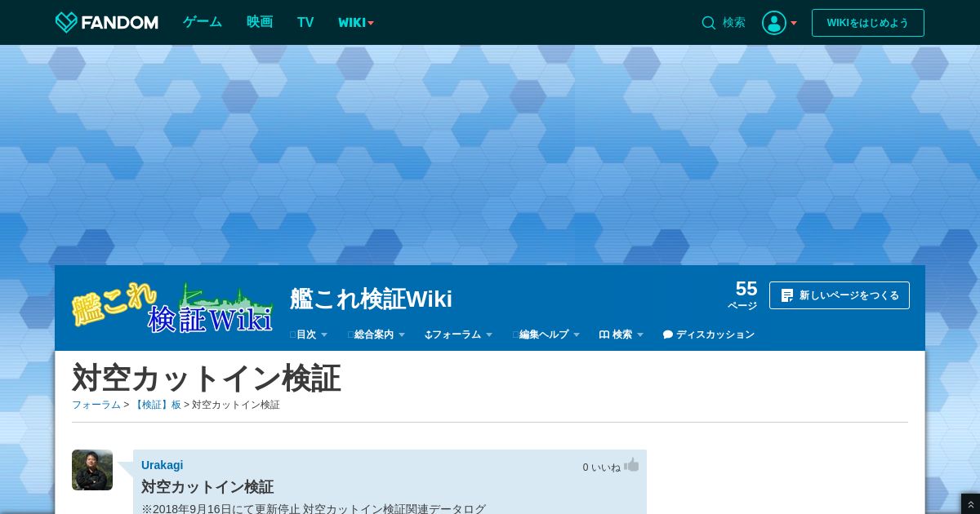Image resolution: width=980 pixels, height=514 pixels.
Task: Open the ディスカッション link
Action: [709, 335]
